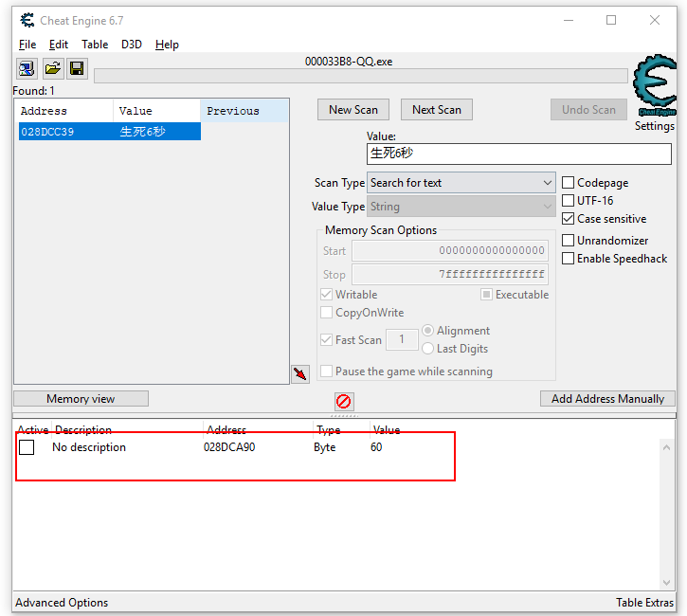687x616 pixels.
Task: Open the process list via the computer icon
Action: point(27,69)
